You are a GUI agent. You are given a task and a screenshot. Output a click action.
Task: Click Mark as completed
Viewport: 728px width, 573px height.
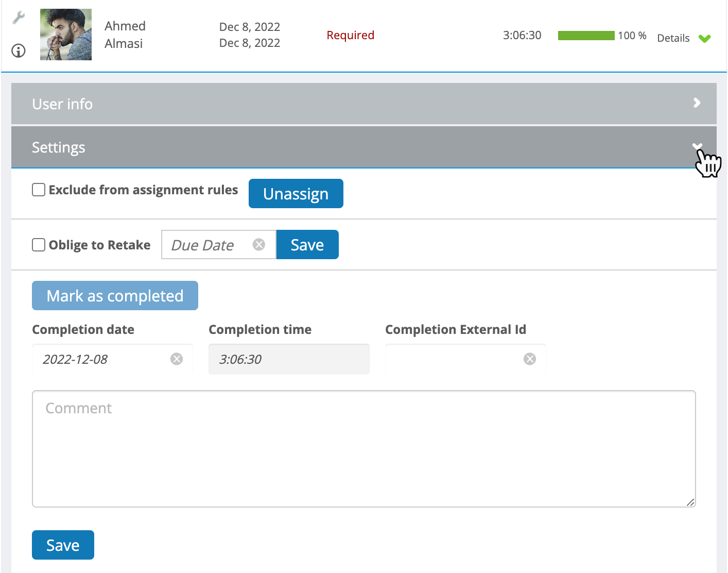115,295
